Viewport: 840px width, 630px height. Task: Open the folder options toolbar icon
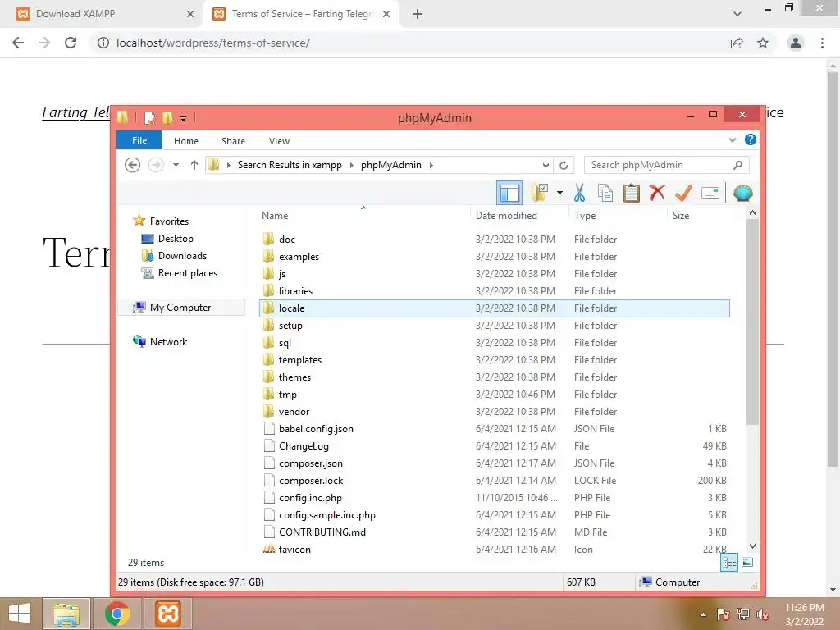point(540,193)
